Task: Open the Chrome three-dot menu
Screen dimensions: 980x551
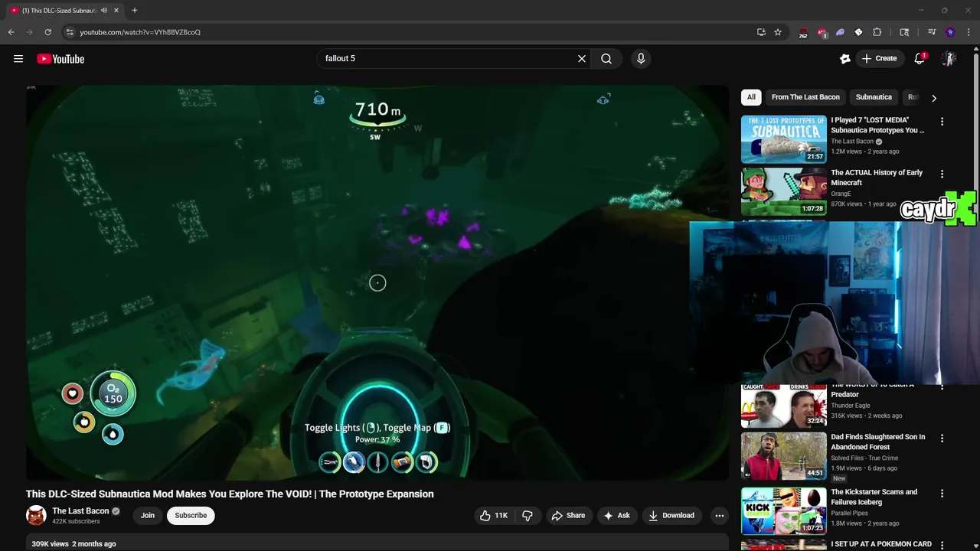Action: [969, 32]
